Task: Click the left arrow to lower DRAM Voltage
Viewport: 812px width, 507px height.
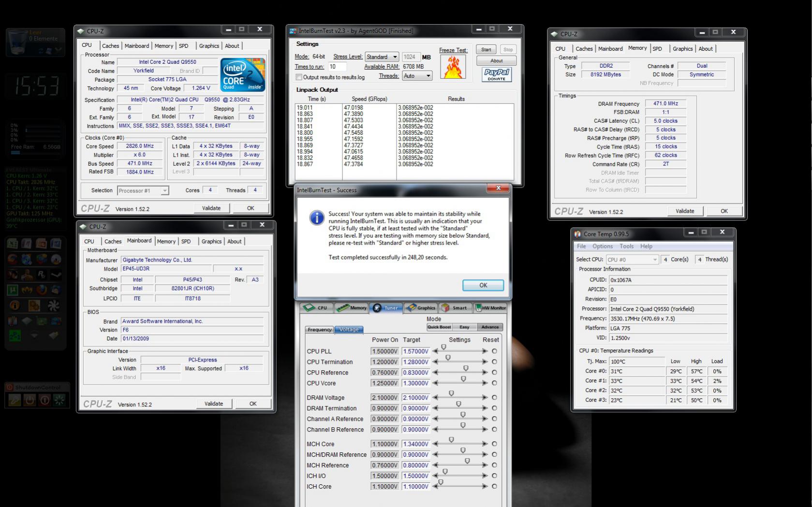Action: (435, 398)
